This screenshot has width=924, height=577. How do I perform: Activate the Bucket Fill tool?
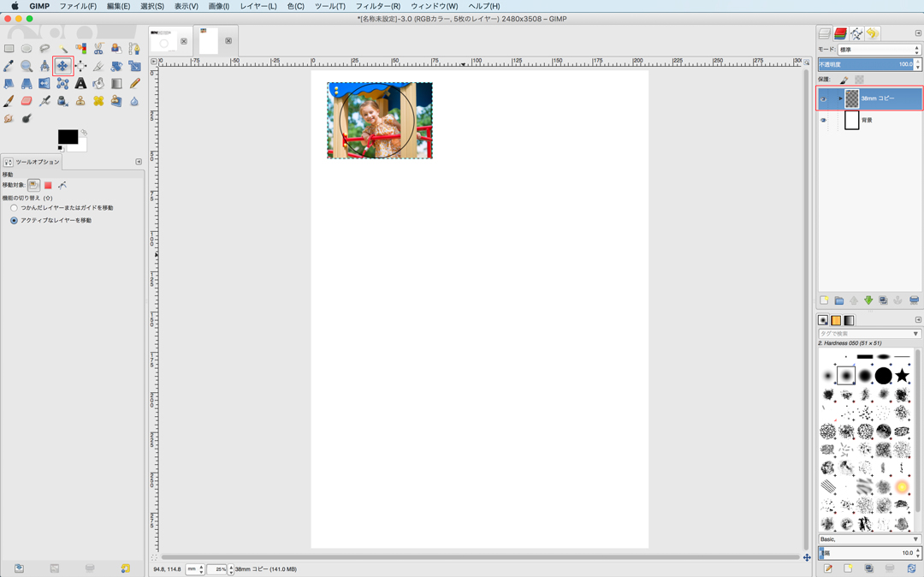(x=98, y=84)
